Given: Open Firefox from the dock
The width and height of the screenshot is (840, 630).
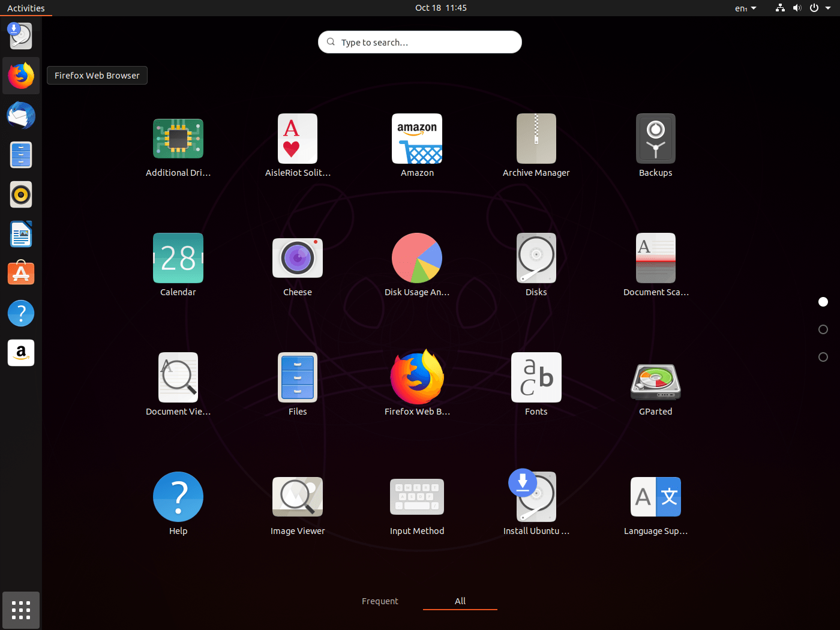Looking at the screenshot, I should [21, 76].
